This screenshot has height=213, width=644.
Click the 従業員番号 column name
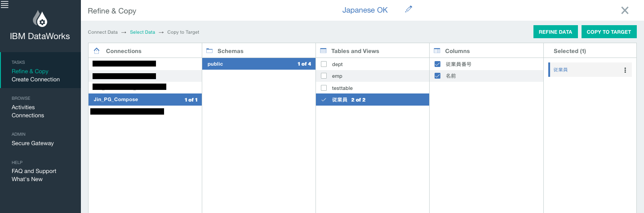458,64
